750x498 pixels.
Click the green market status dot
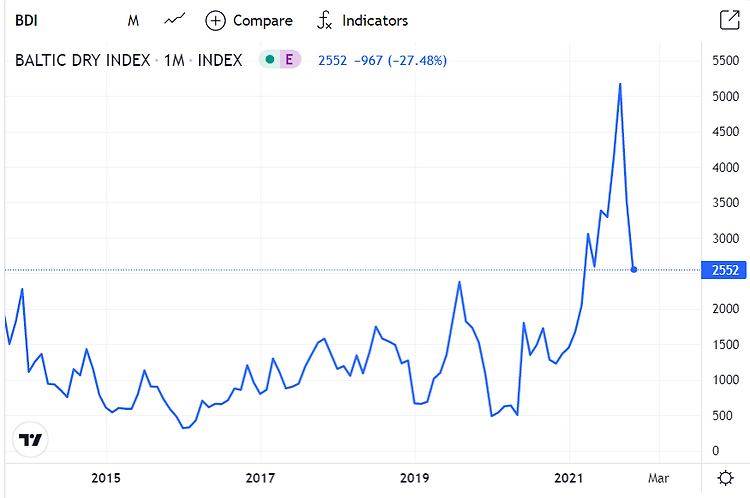[x=270, y=60]
